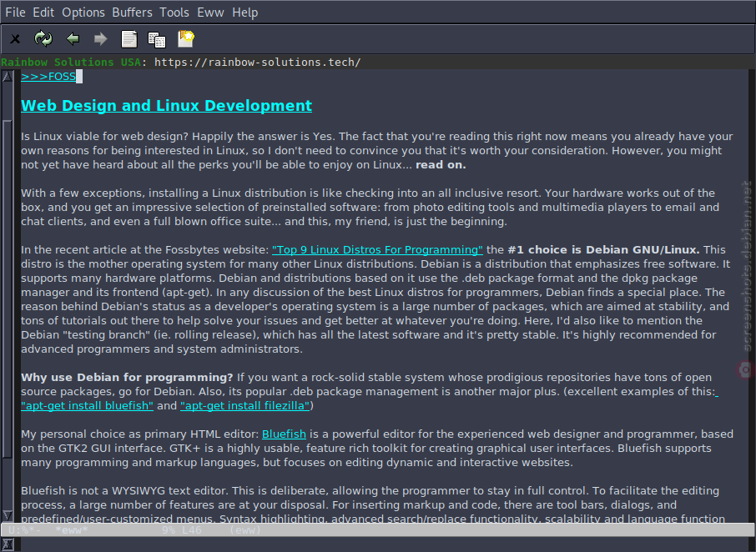Reload the page with the refresh icon
The height and width of the screenshot is (552, 756).
pyautogui.click(x=43, y=38)
